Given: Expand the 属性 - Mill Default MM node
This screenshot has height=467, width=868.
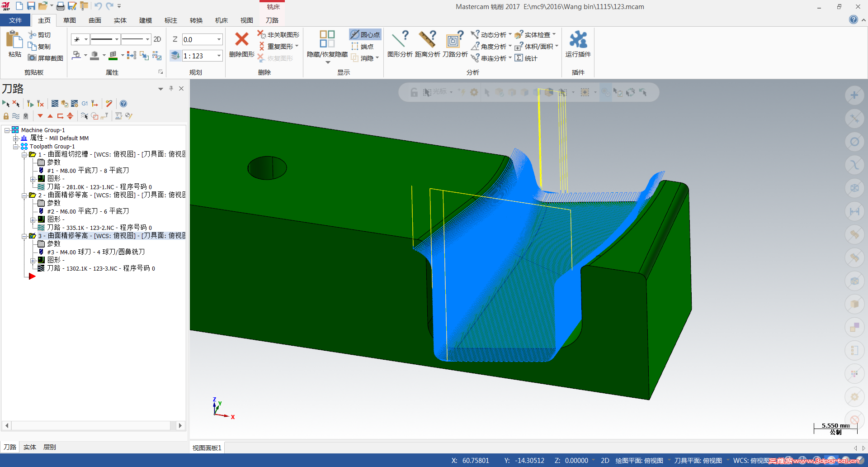Looking at the screenshot, I should pyautogui.click(x=15, y=138).
